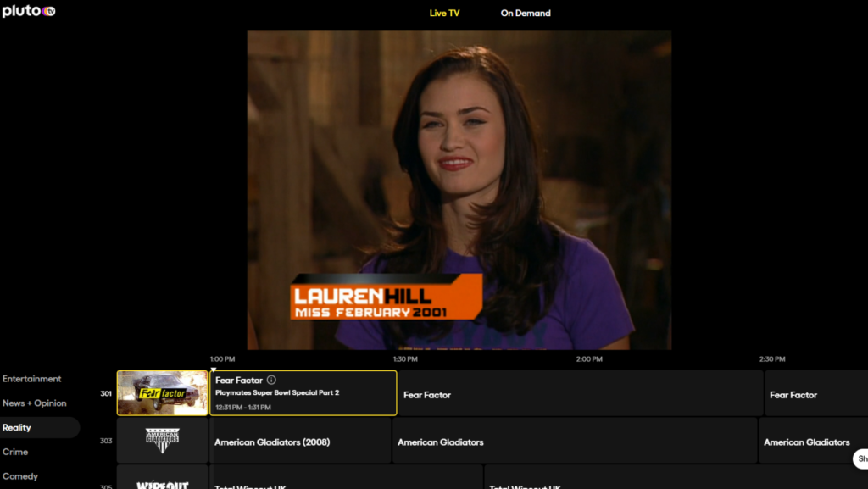
Task: Click the Pluto TV logo
Action: [x=29, y=11]
